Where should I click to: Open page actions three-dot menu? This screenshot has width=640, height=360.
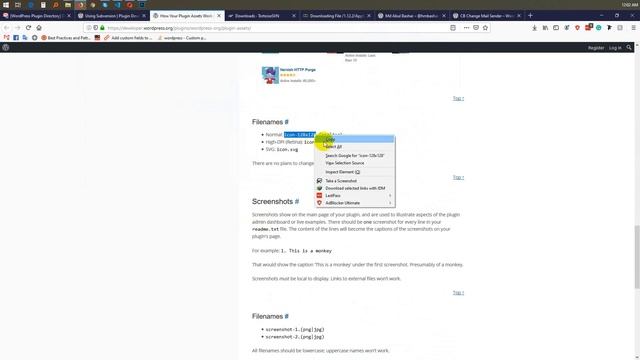point(466,28)
